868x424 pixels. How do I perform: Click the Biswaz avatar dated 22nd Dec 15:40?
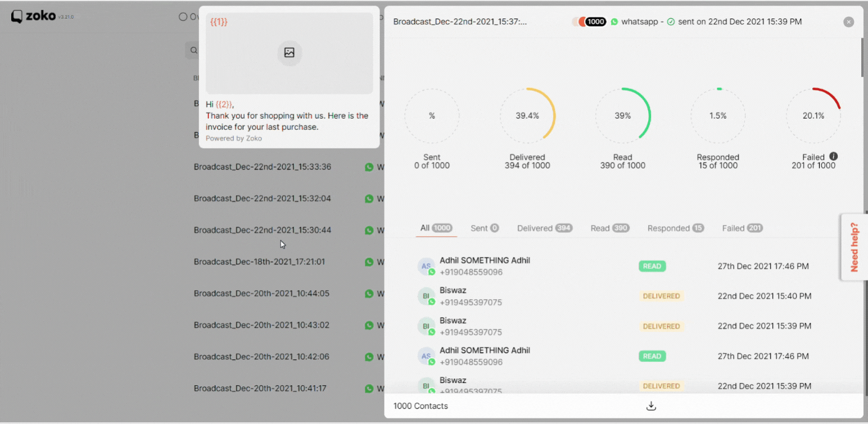point(426,296)
